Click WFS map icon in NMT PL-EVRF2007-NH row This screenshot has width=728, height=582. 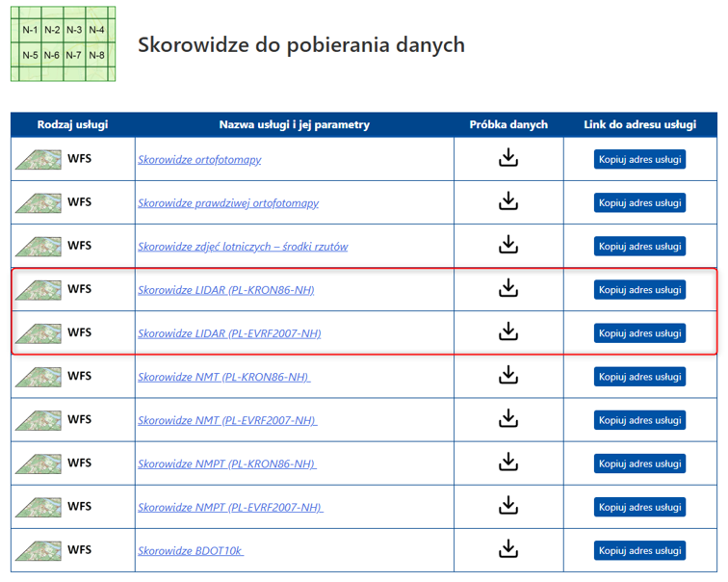[39, 420]
